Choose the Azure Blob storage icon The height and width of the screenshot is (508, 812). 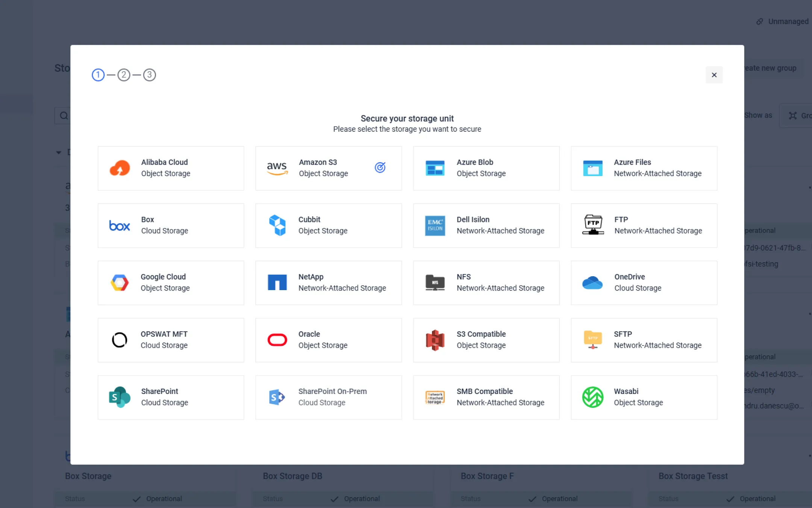(x=435, y=168)
